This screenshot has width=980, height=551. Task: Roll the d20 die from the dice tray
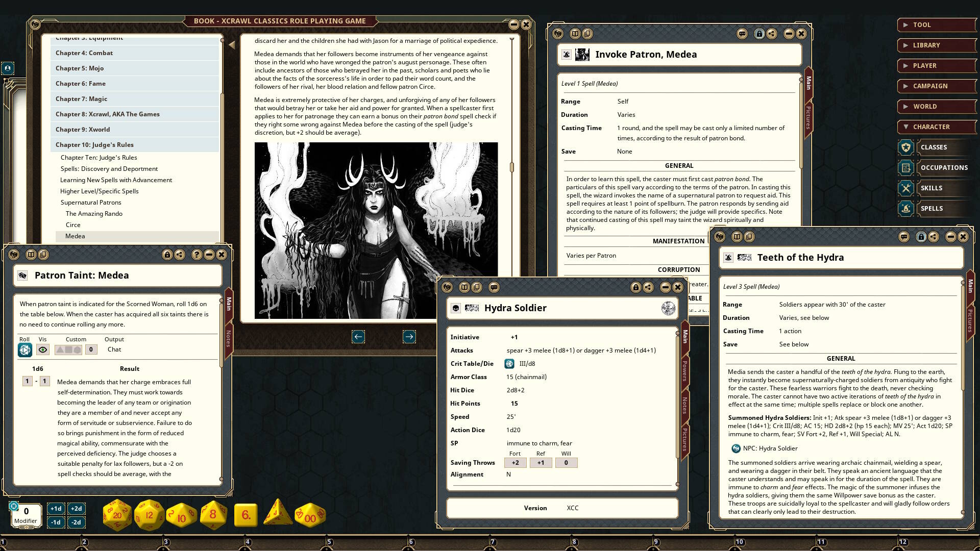pyautogui.click(x=116, y=514)
